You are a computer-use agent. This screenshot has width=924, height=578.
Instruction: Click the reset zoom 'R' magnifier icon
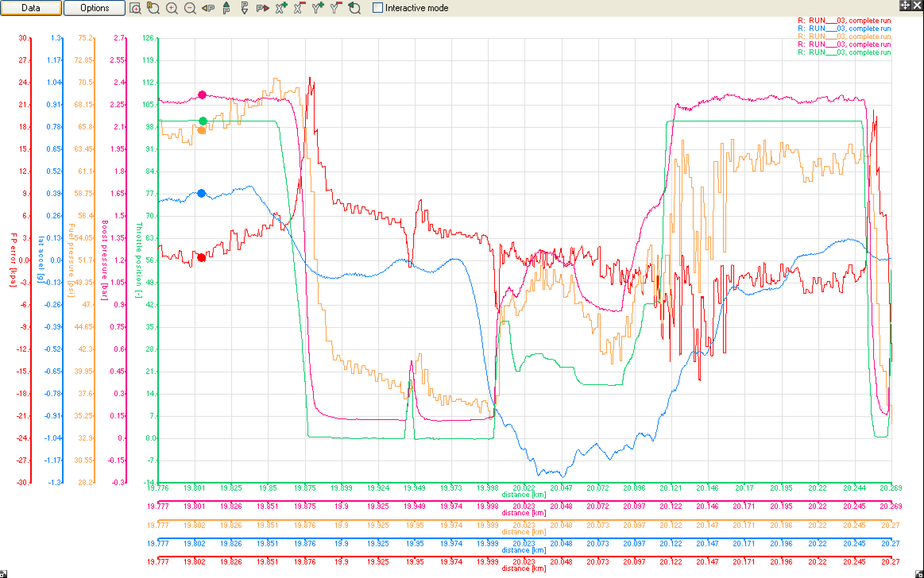point(153,8)
